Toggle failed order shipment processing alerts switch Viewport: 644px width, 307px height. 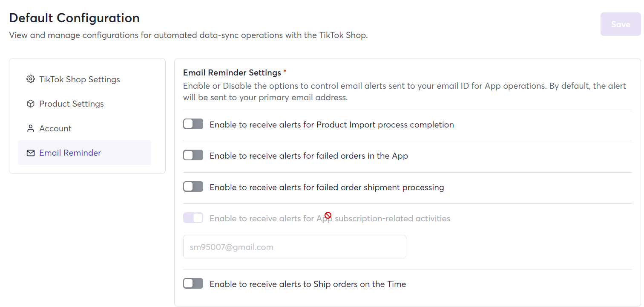pos(193,187)
